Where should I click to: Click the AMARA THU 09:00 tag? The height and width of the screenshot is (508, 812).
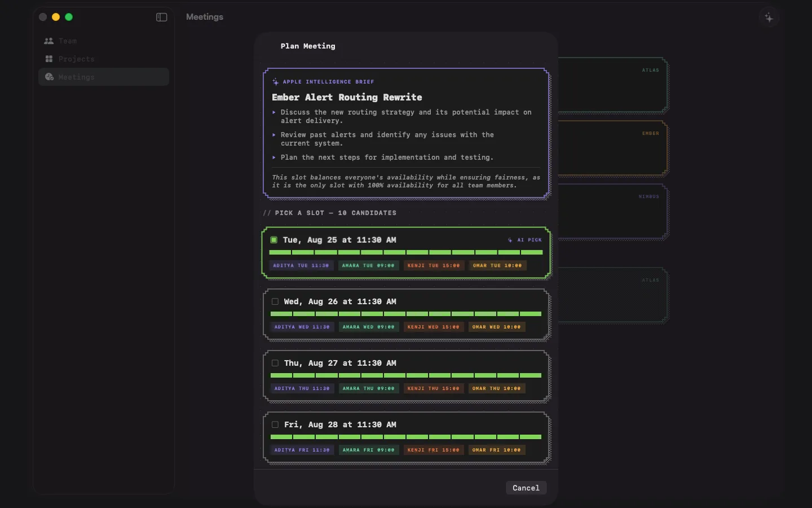369,388
